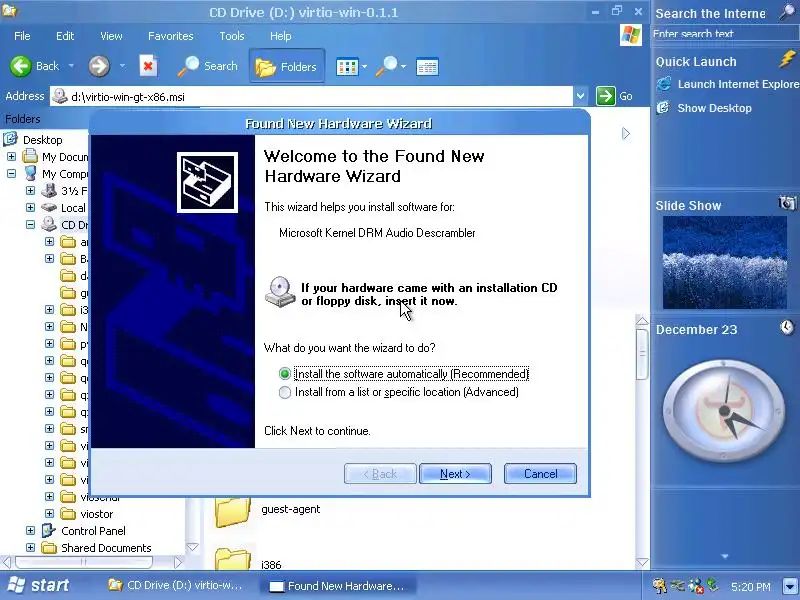The height and width of the screenshot is (600, 800).
Task: Open the File menu
Action: 22,36
